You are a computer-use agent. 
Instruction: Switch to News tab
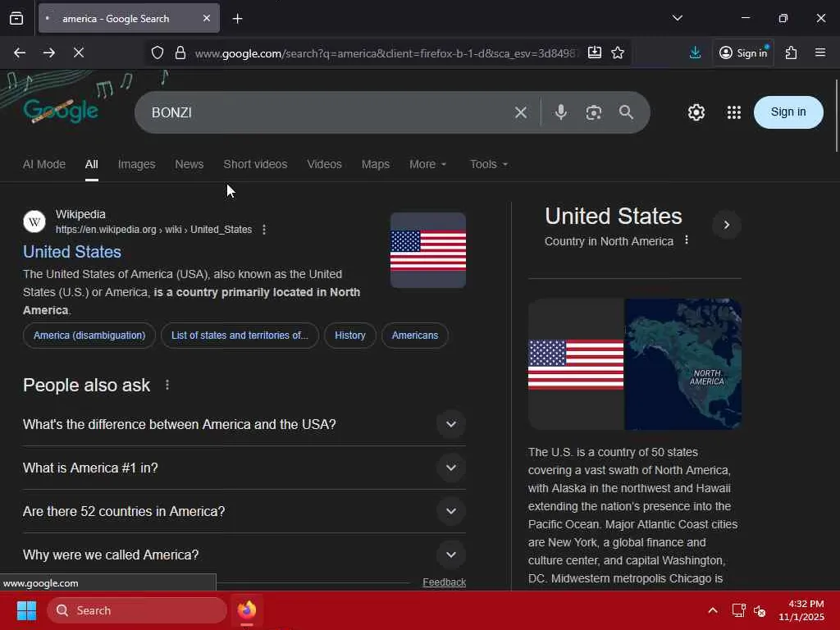click(189, 164)
